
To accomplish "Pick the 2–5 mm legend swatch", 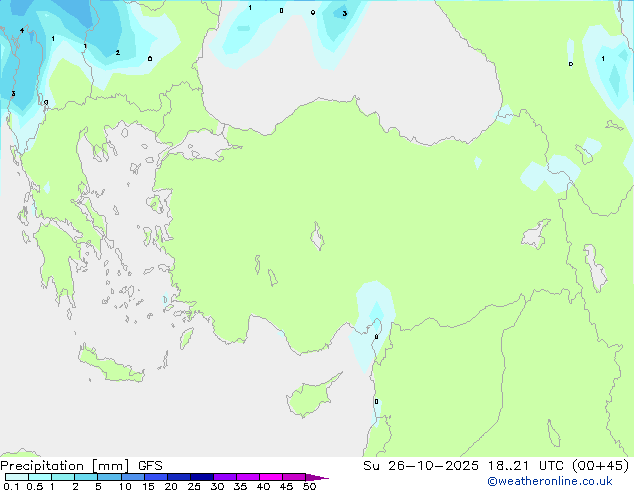I will [86, 477].
